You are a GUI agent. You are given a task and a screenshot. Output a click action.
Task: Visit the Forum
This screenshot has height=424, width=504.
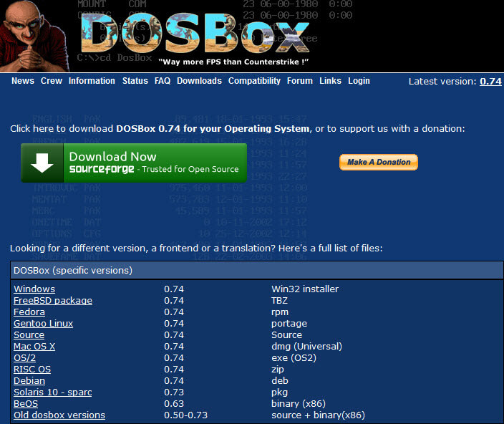click(299, 81)
